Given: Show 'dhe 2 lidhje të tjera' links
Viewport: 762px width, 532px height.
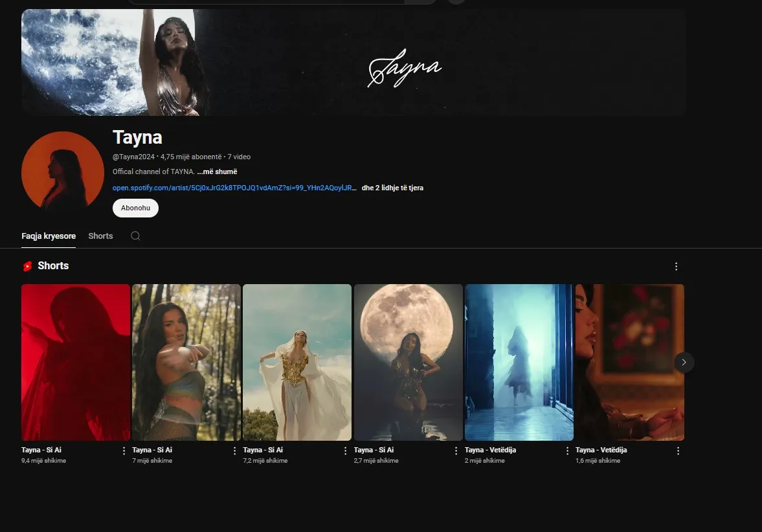Looking at the screenshot, I should pos(392,188).
